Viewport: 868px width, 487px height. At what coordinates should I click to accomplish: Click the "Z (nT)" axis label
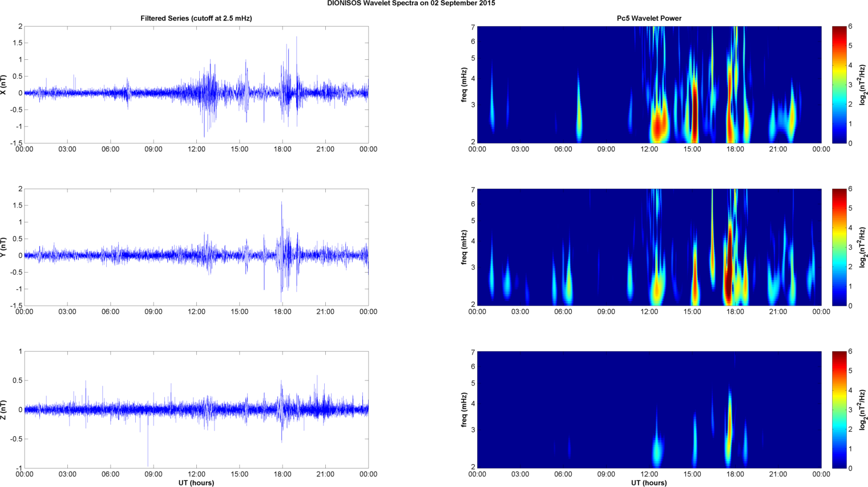click(3, 409)
